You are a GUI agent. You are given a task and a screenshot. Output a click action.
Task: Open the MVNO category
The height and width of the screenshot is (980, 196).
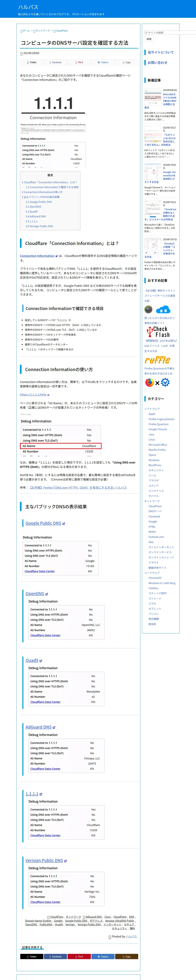coord(152,532)
